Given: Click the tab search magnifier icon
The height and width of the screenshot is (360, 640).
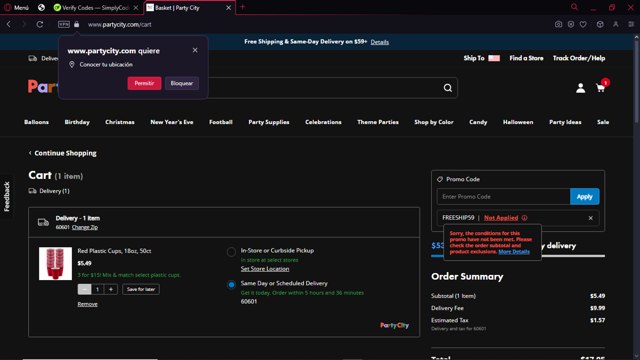Looking at the screenshot, I should tap(574, 7).
